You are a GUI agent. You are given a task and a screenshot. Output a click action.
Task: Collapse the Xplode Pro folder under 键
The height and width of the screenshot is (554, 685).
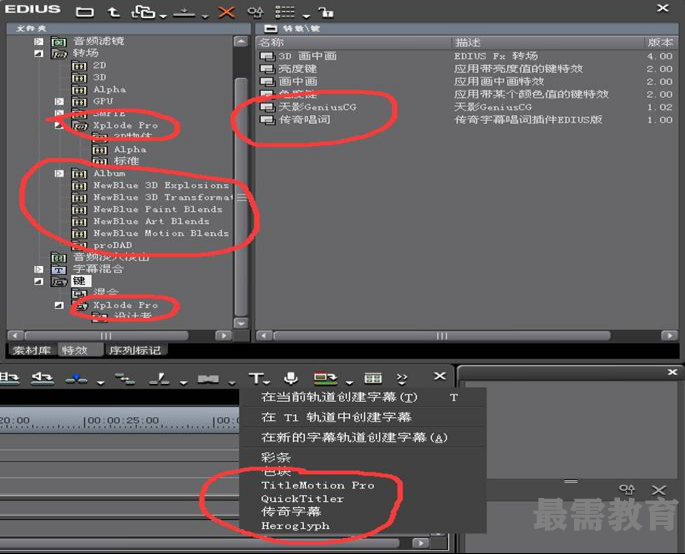(59, 305)
